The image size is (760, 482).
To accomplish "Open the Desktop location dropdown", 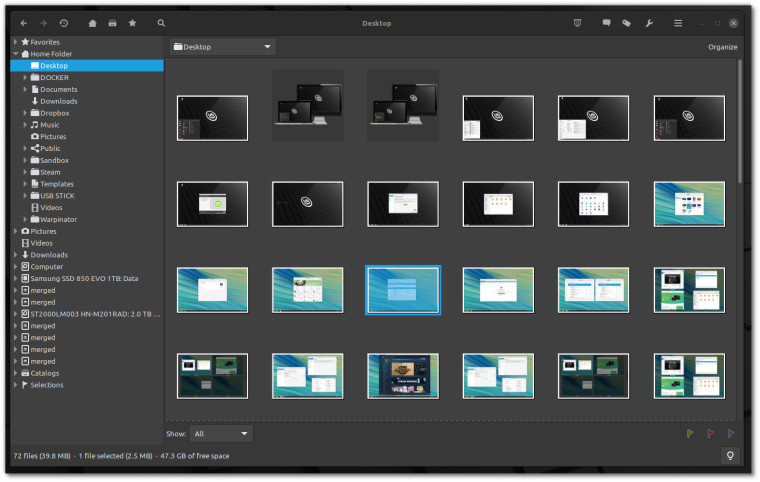I will pyautogui.click(x=223, y=47).
